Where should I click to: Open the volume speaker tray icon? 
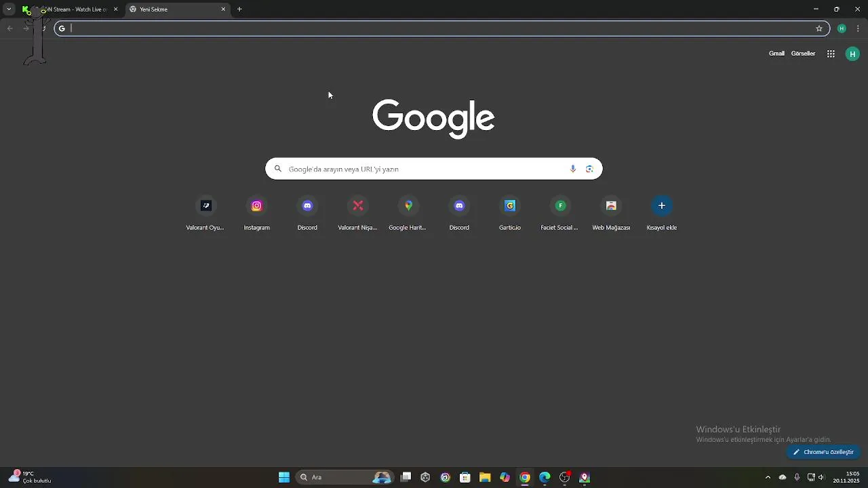pyautogui.click(x=821, y=477)
